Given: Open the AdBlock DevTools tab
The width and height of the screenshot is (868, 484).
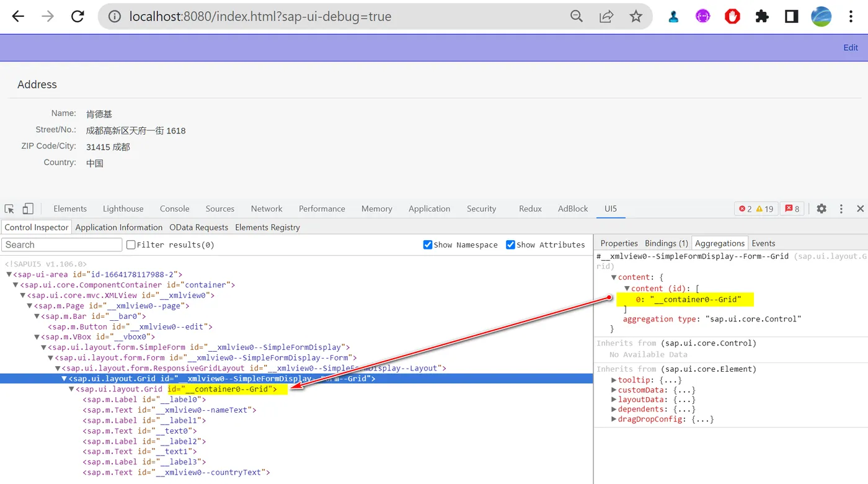Looking at the screenshot, I should 573,208.
